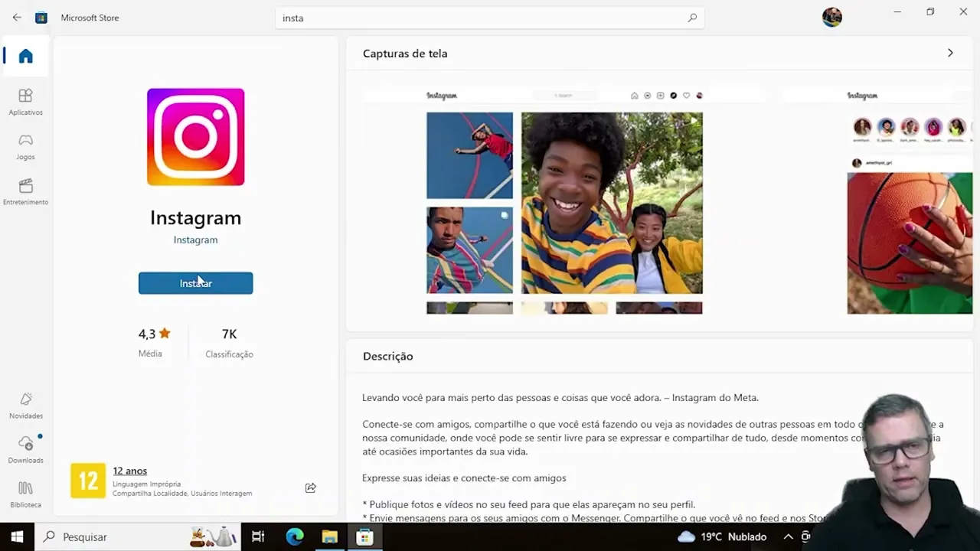980x551 pixels.
Task: Open Aplicativos in the sidebar
Action: pyautogui.click(x=26, y=102)
